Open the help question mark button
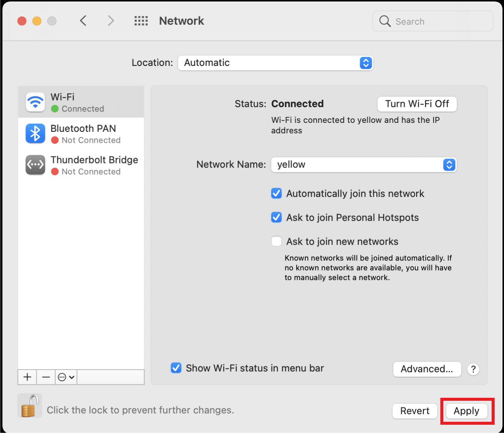The image size is (504, 433). 473,369
